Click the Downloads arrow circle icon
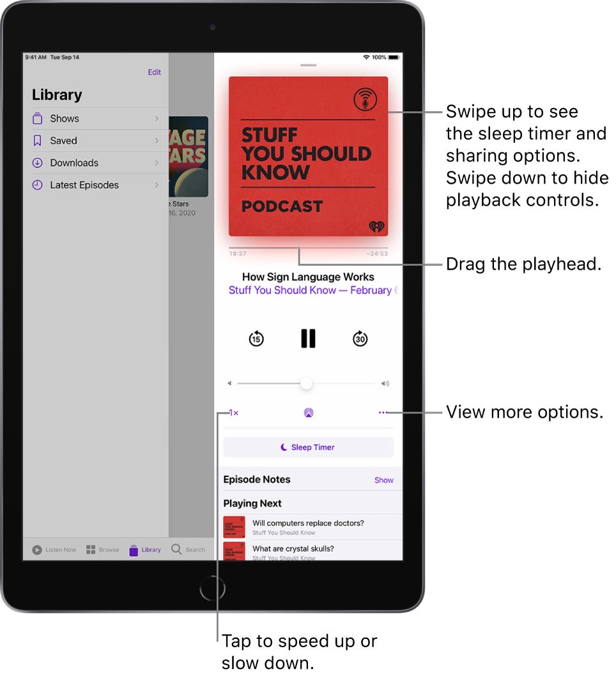The image size is (616, 683). pos(38,163)
